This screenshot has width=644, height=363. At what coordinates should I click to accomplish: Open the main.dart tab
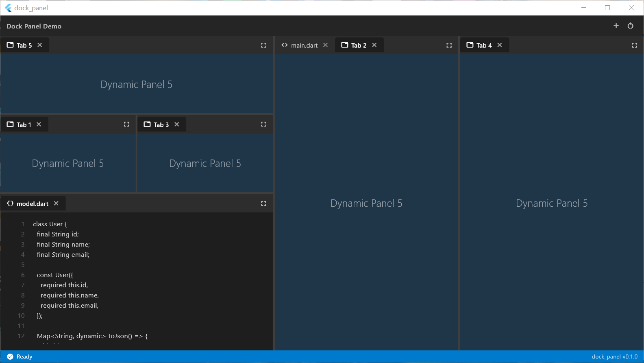point(304,45)
